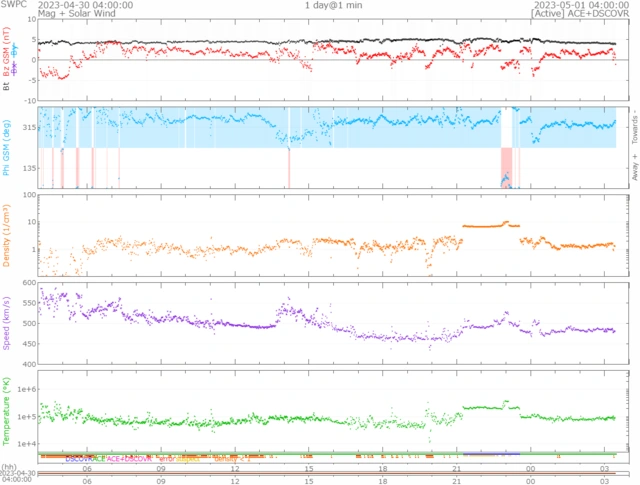Image resolution: width=640 pixels, height=485 pixels.
Task: Click the blue DSCOVR legend entry at bottom
Action: click(84, 458)
